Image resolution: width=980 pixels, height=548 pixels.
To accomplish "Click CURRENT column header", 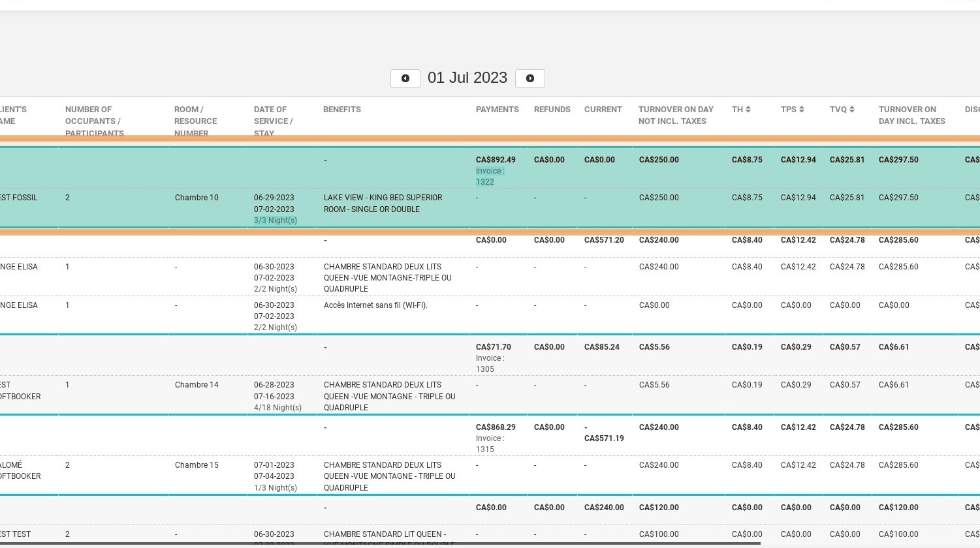I will [x=603, y=110].
